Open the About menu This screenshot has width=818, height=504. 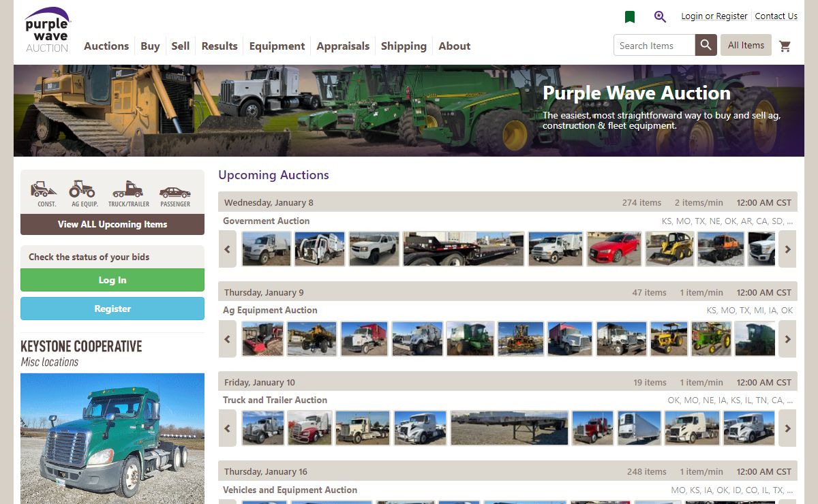click(x=455, y=46)
